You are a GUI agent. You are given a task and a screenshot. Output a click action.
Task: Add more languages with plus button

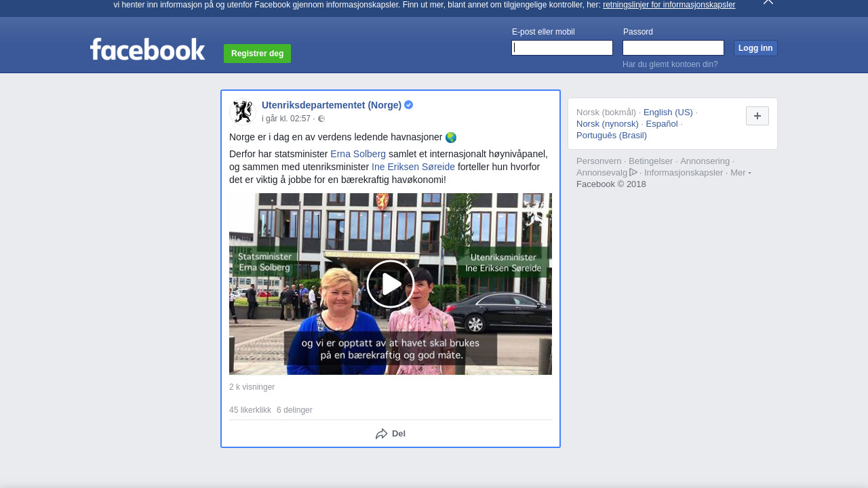(x=757, y=116)
